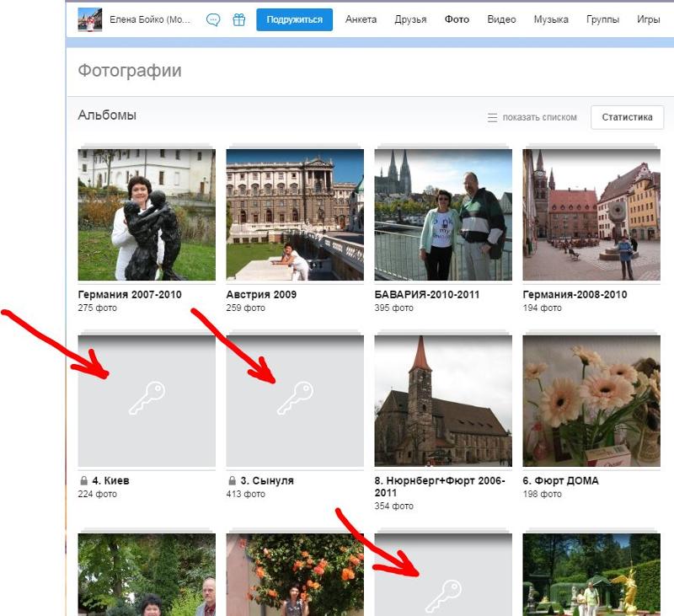Open the 6. Фюрт ДОМА flower thumbnail
Viewport: 674px width, 616px height.
click(591, 400)
